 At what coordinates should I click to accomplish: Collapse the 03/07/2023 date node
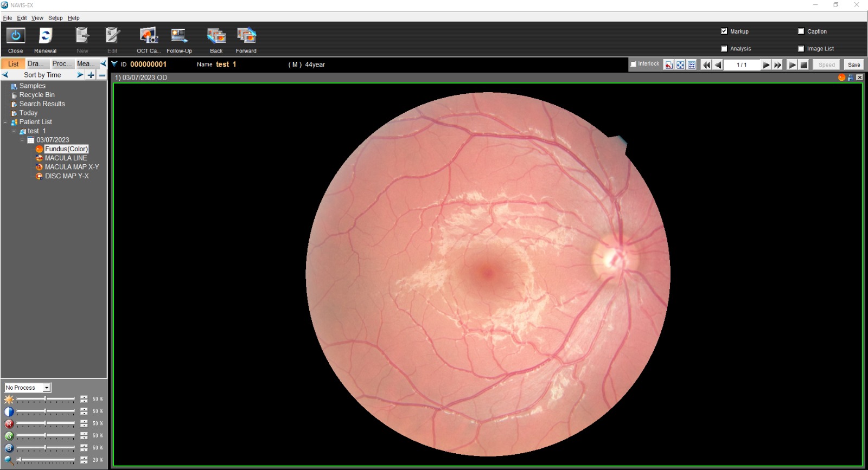tap(22, 140)
